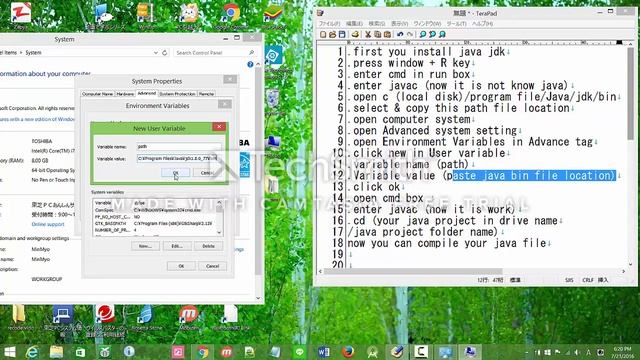This screenshot has height=360, width=640.
Task: Close the New User Variable dialog
Action: coord(219,127)
